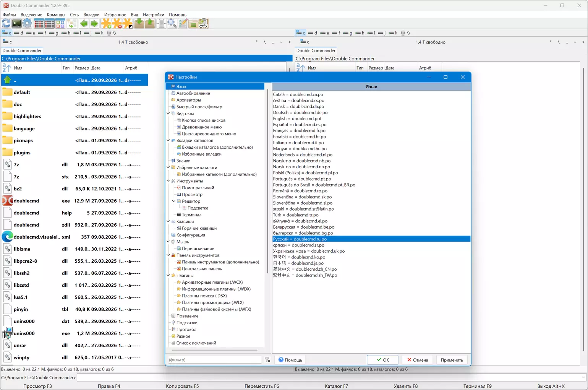The height and width of the screenshot is (390, 588).
Task: Open the multi-rename pencil icon
Action: [183, 24]
